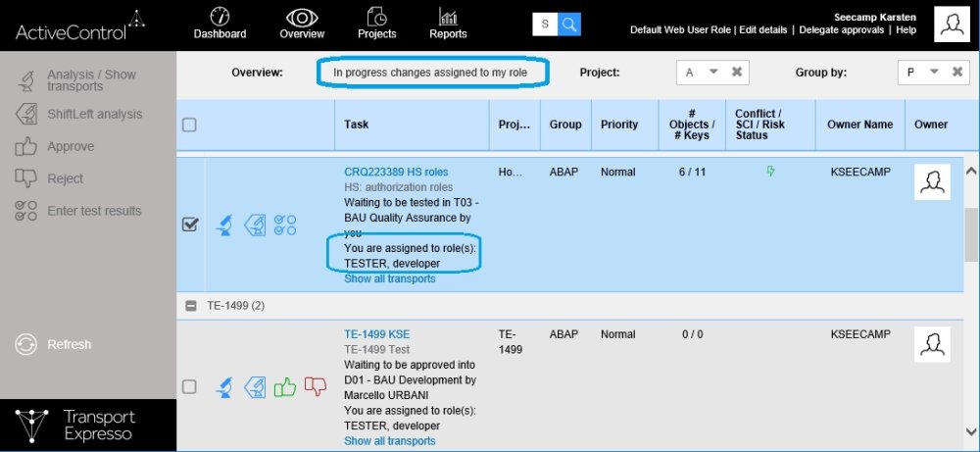
Task: Click the Transport Expresso logo
Action: coord(75,426)
